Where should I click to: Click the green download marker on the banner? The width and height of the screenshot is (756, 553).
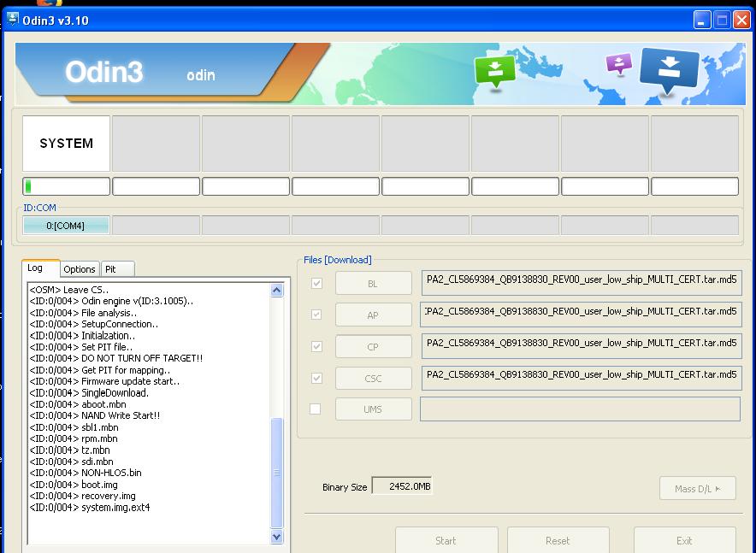(x=494, y=71)
